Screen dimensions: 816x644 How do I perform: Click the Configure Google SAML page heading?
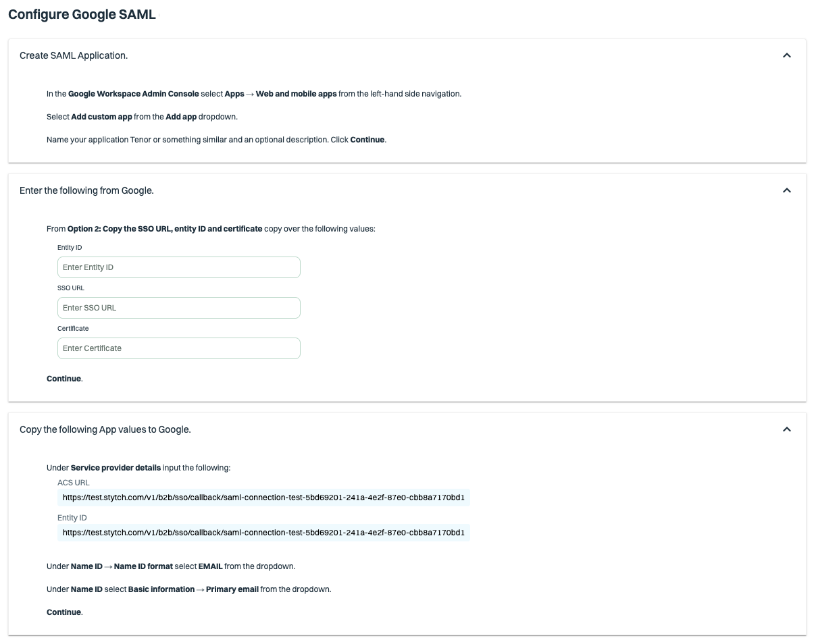point(82,14)
